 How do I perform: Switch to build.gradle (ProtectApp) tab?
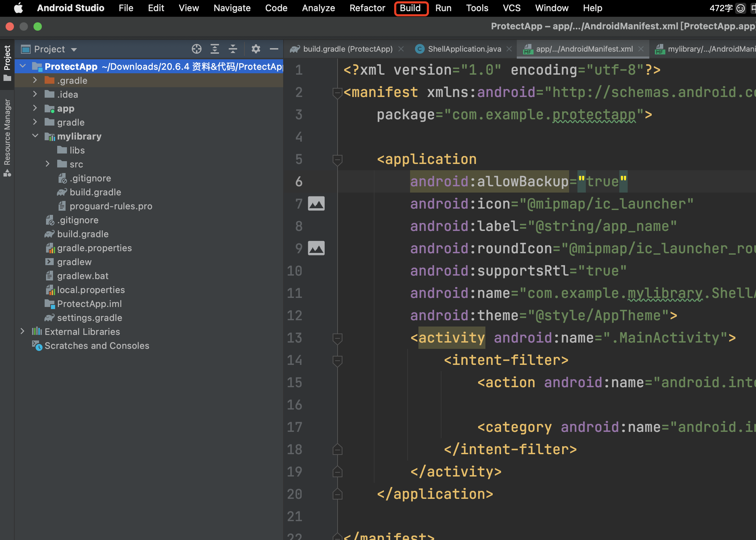347,49
